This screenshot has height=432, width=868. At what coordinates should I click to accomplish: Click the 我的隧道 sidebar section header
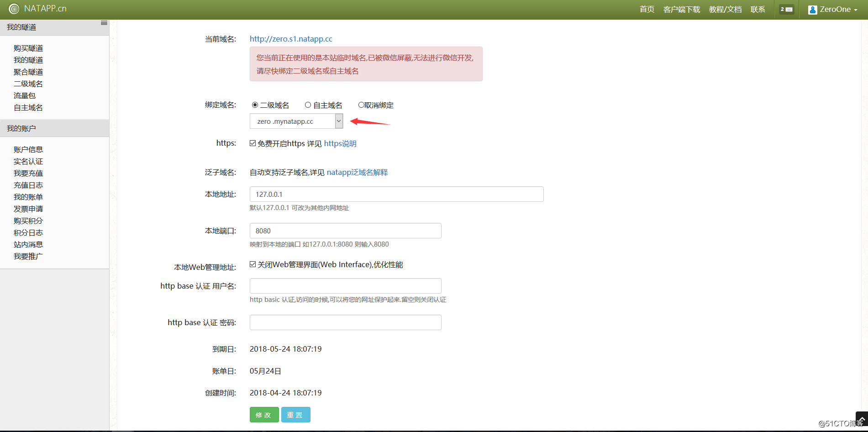coord(54,27)
